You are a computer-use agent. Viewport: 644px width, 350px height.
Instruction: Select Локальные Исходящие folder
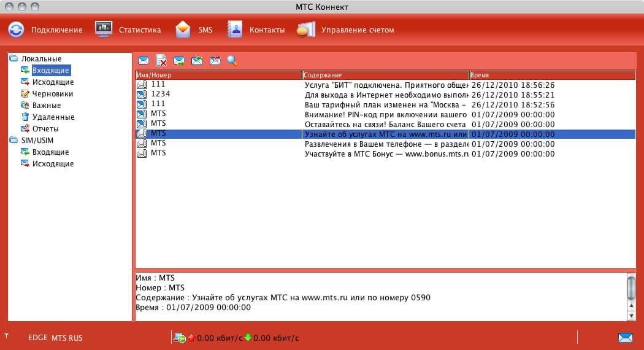pyautogui.click(x=53, y=82)
